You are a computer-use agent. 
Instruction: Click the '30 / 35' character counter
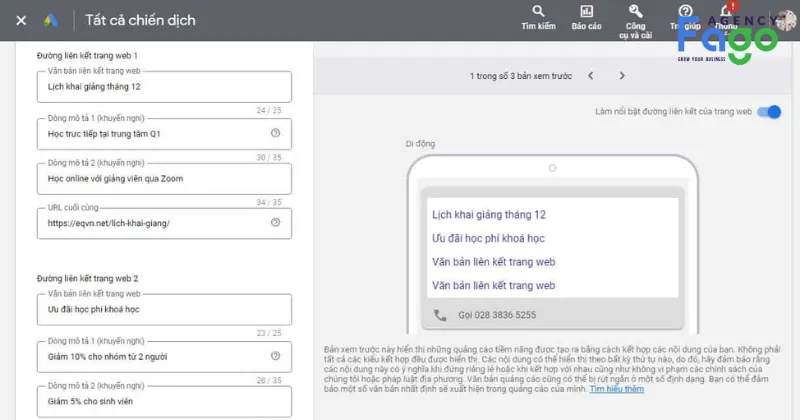coord(269,157)
